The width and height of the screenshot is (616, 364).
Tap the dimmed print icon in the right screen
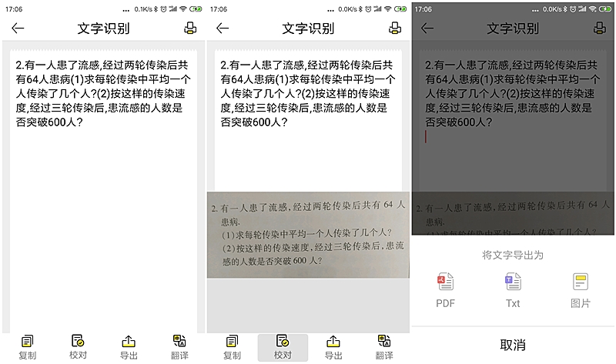pos(600,28)
